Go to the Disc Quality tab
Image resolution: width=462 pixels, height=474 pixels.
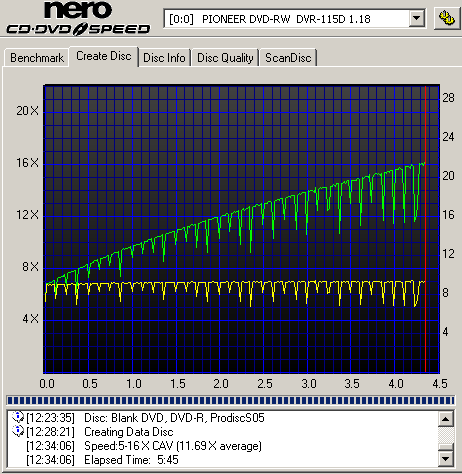225,58
